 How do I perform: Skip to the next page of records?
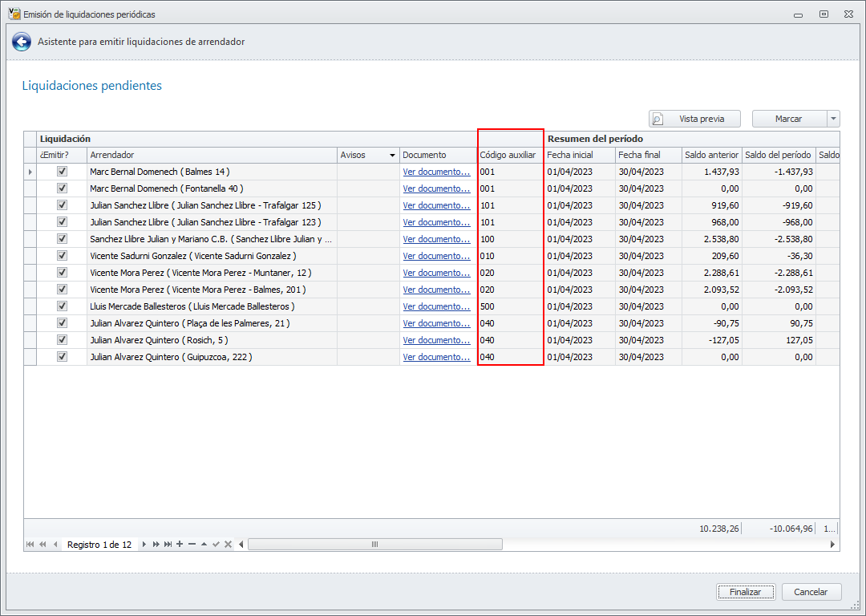[x=156, y=545]
